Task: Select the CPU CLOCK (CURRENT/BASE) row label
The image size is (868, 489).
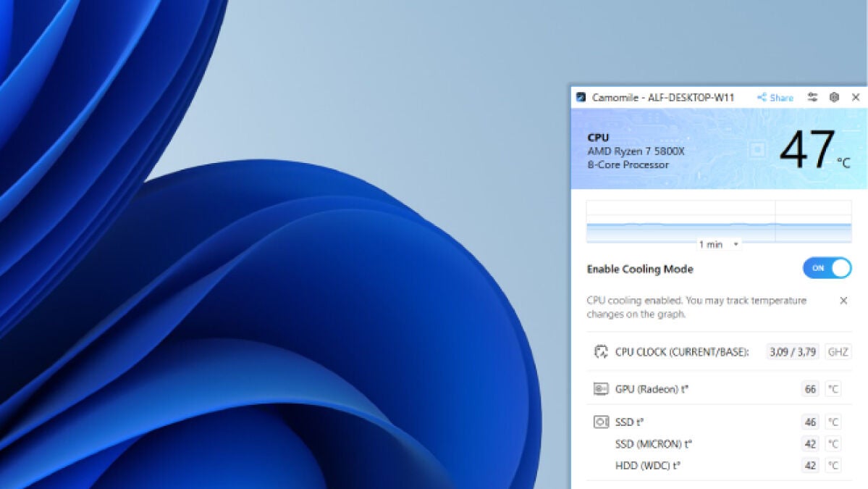Action: click(682, 352)
